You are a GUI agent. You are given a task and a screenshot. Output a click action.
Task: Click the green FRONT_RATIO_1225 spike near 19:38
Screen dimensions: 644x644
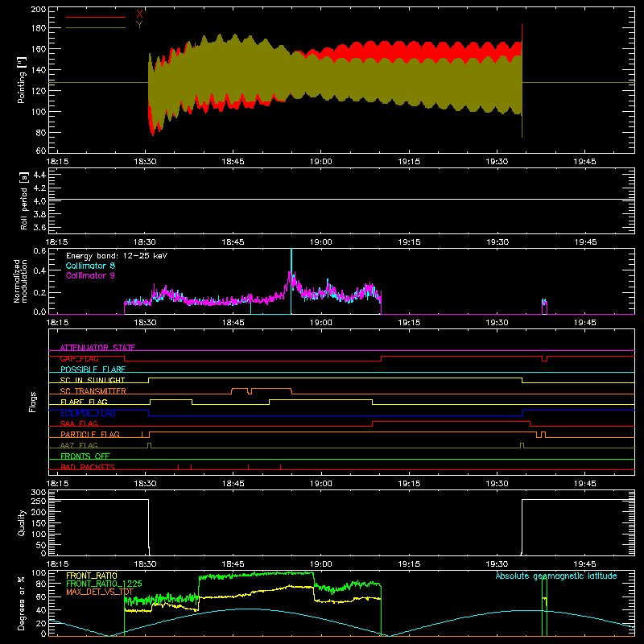545,607
